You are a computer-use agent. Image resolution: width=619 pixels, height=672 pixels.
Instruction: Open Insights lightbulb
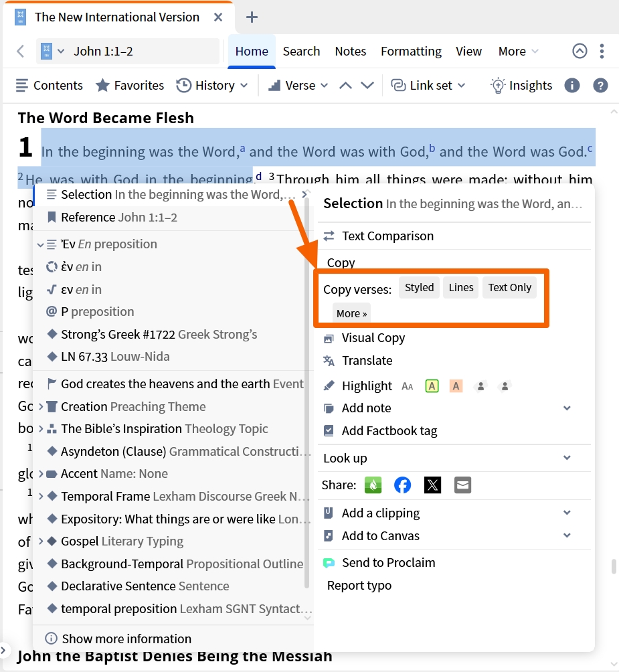pyautogui.click(x=521, y=85)
